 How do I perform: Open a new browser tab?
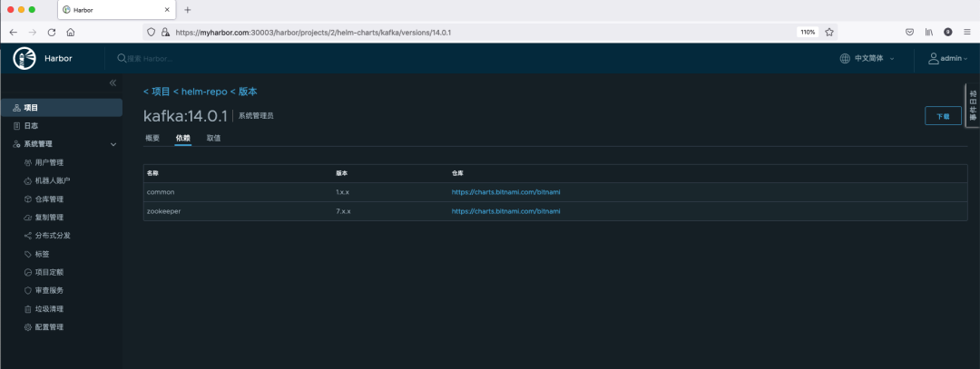tap(188, 10)
